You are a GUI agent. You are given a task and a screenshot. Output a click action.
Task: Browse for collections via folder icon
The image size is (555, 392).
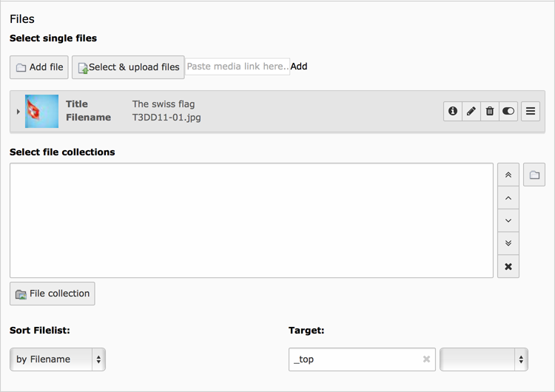(534, 175)
